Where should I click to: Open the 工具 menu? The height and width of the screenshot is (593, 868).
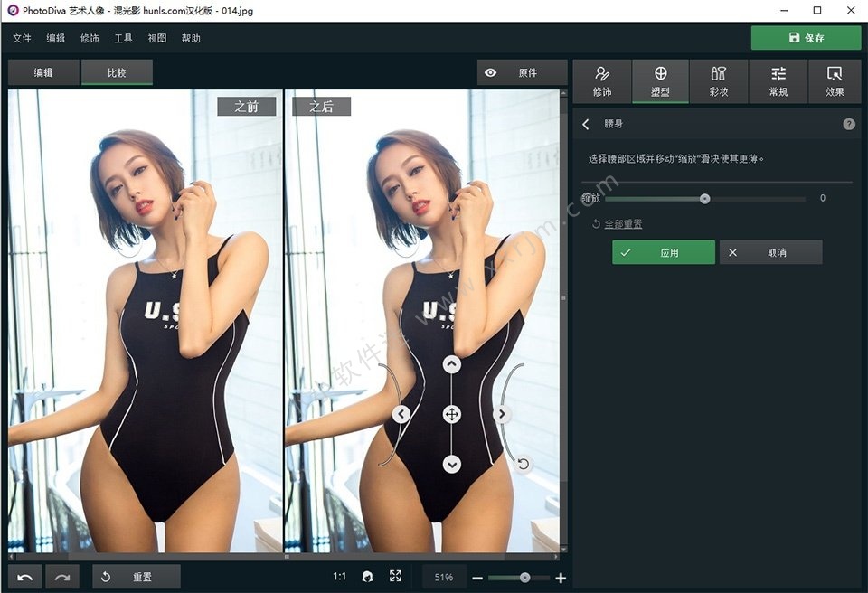click(123, 38)
